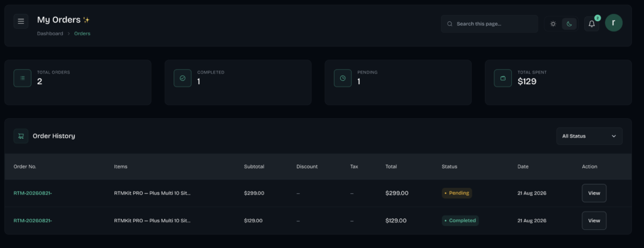Open user avatar menu 'r'

[614, 23]
